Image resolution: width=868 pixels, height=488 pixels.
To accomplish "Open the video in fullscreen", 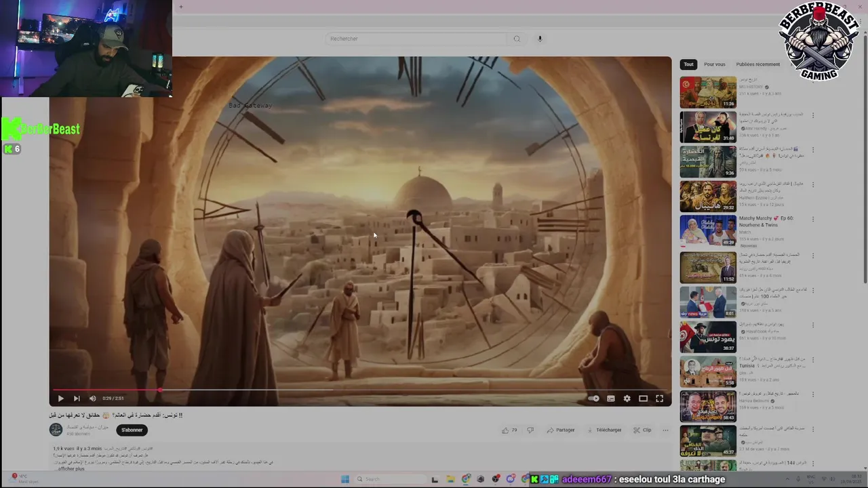I will point(659,399).
